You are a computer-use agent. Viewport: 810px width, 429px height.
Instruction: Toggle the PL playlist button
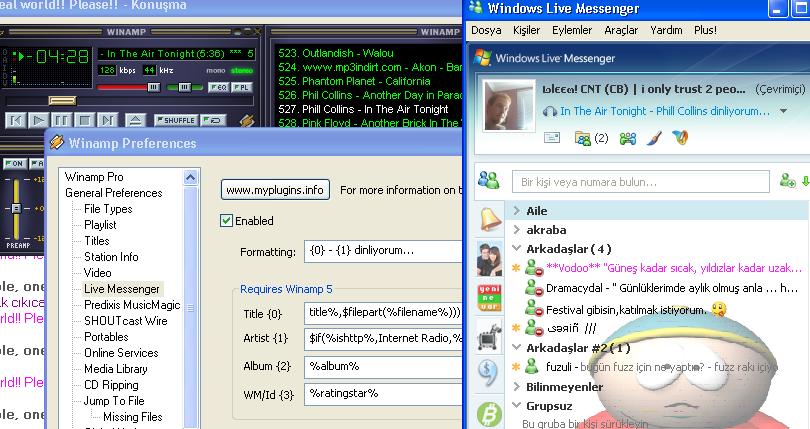coord(242,87)
